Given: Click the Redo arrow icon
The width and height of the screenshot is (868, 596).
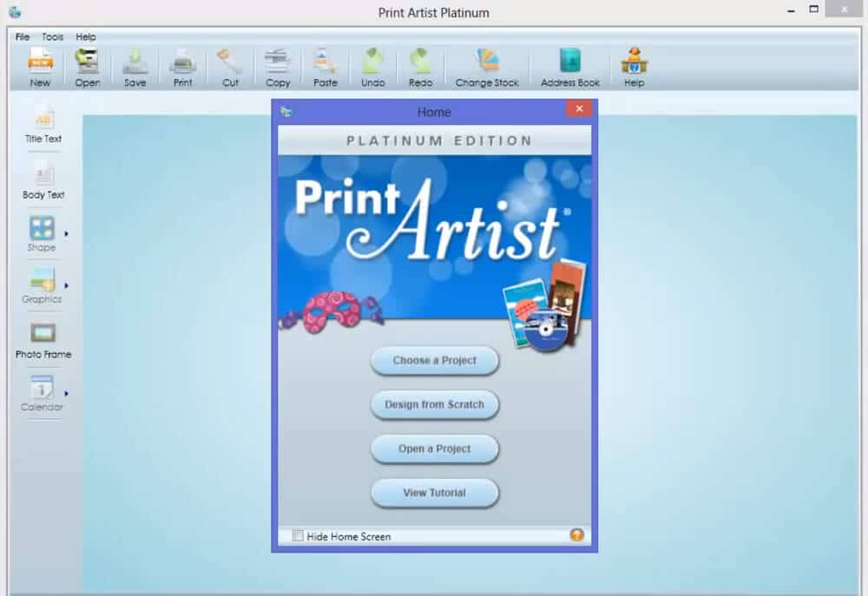Looking at the screenshot, I should pos(420,61).
